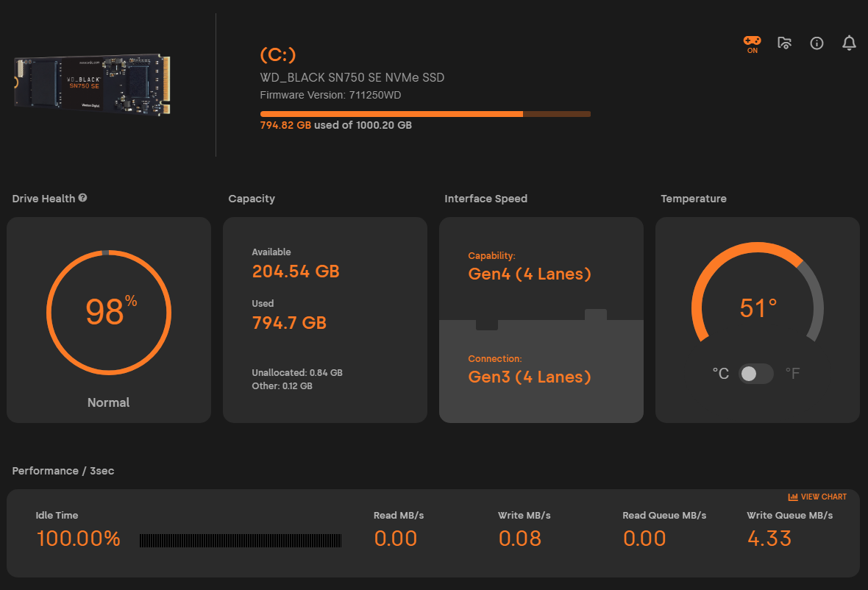Screen dimensions: 868x590
Task: Click the Write MB/s 0.08 value
Action: [520, 539]
